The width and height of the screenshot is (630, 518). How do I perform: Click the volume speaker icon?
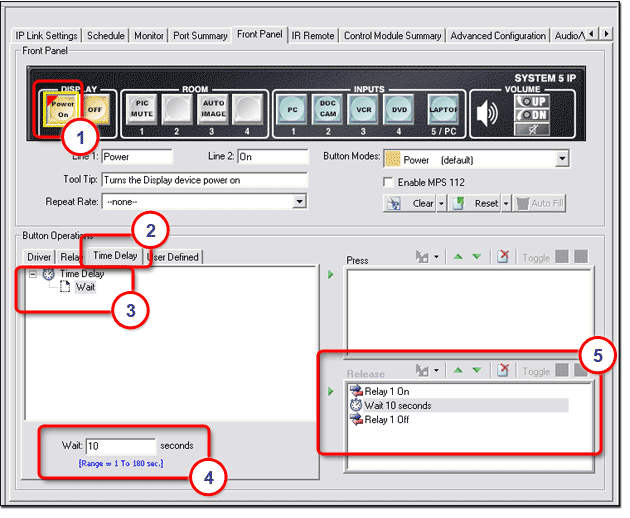tap(487, 112)
